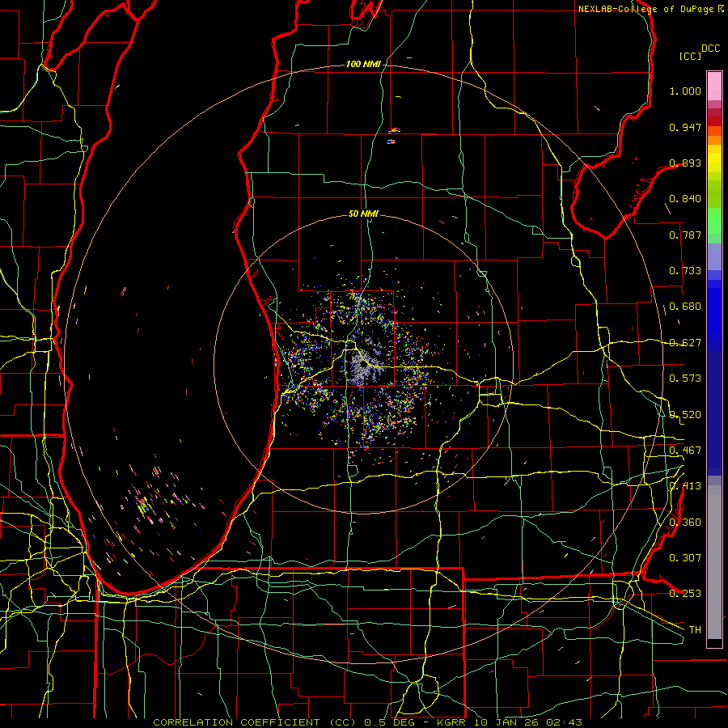The width and height of the screenshot is (728, 728).
Task: Select the 0.413 legend value
Action: click(x=685, y=486)
